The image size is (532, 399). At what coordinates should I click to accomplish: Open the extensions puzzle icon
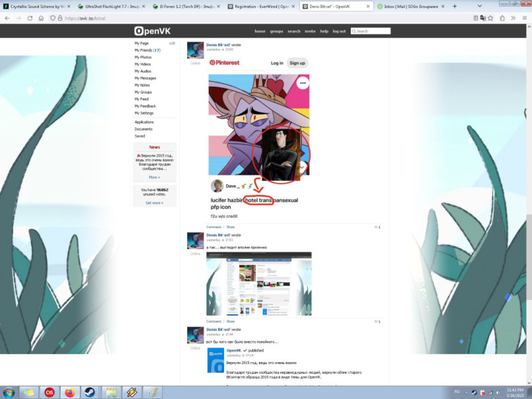(502, 18)
